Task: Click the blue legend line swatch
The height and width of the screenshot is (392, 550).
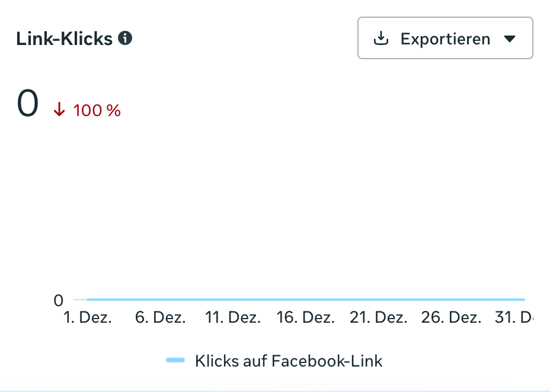Action: [x=175, y=361]
